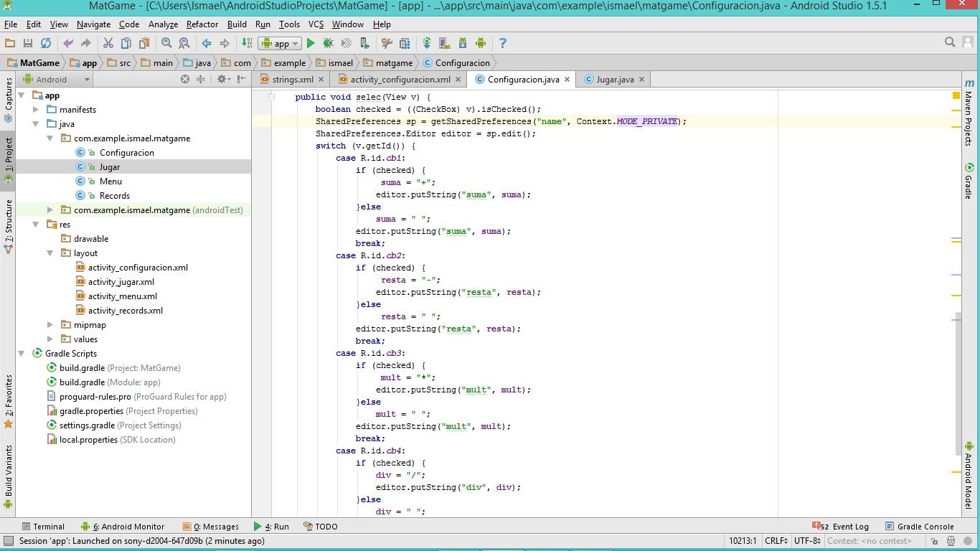Click the Help question mark icon

(x=503, y=43)
